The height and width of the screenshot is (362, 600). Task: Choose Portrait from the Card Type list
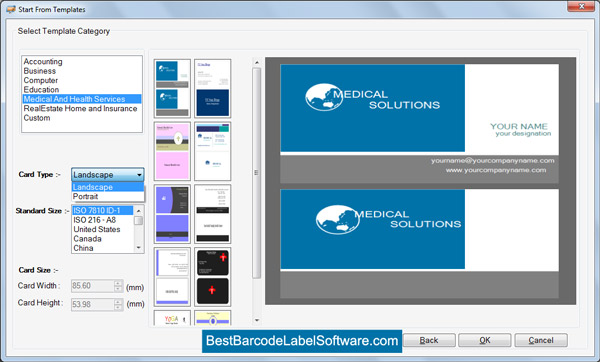point(108,196)
